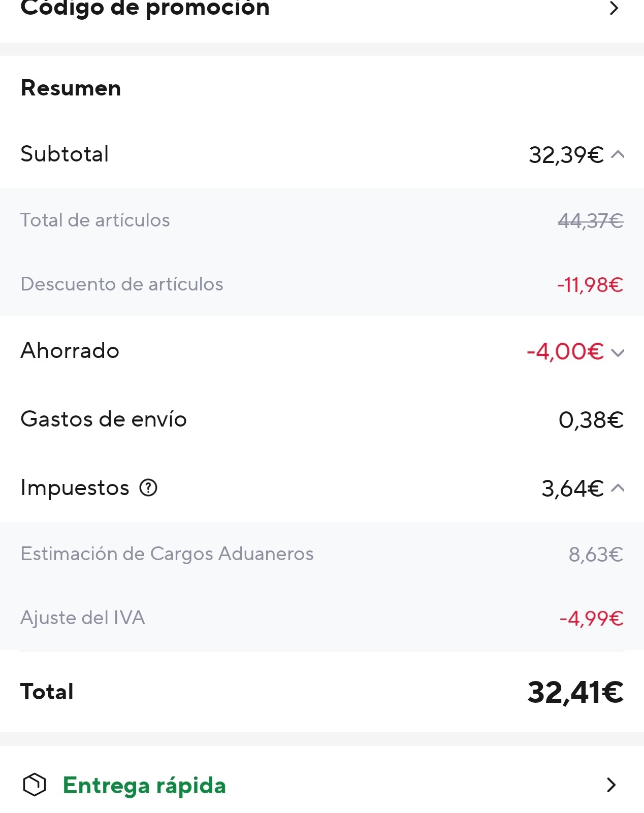Collapse the Impuestos details chevron

618,488
